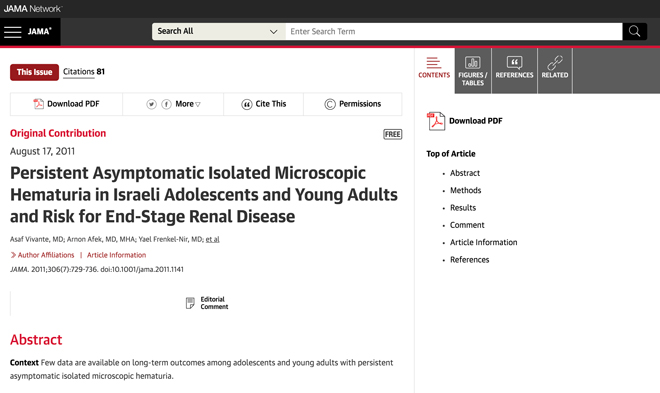Click the article title heading
660x393 pixels.
coord(204,195)
